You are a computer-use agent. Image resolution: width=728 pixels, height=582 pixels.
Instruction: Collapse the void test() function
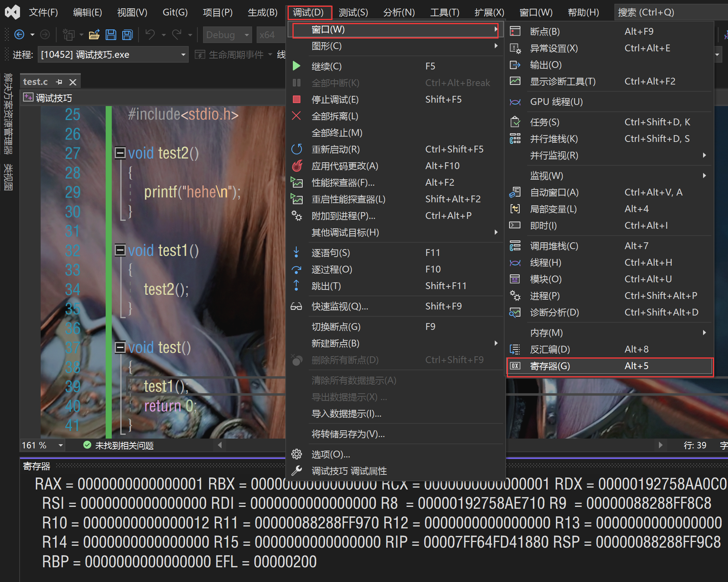tap(120, 347)
